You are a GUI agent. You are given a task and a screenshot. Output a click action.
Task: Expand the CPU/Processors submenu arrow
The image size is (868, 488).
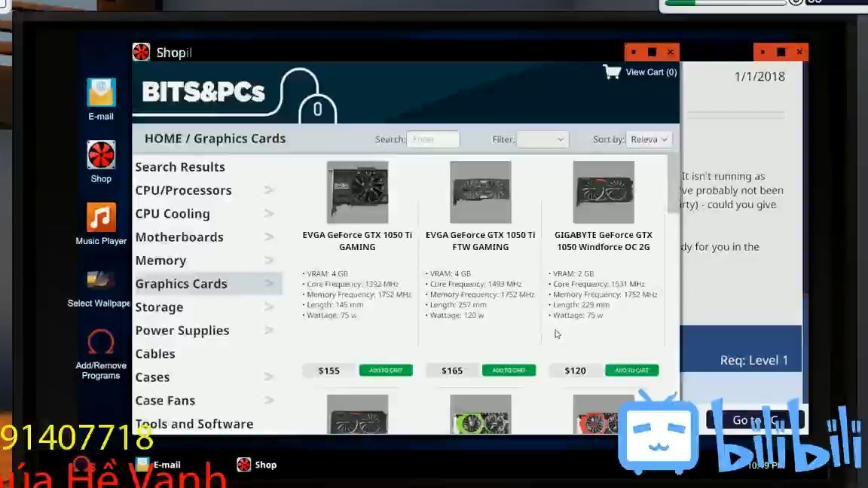[x=269, y=191]
